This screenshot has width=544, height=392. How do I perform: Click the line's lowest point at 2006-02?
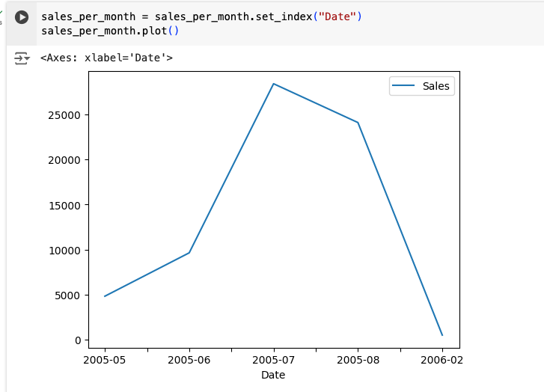tap(442, 334)
